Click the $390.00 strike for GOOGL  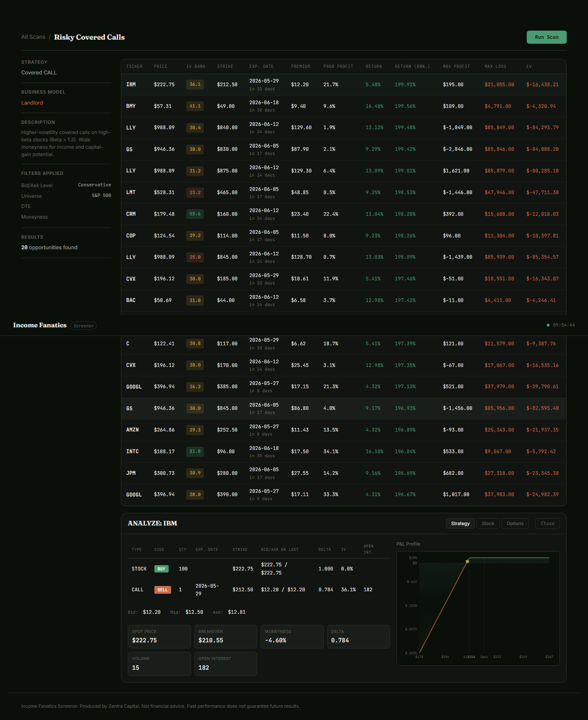pyautogui.click(x=227, y=494)
